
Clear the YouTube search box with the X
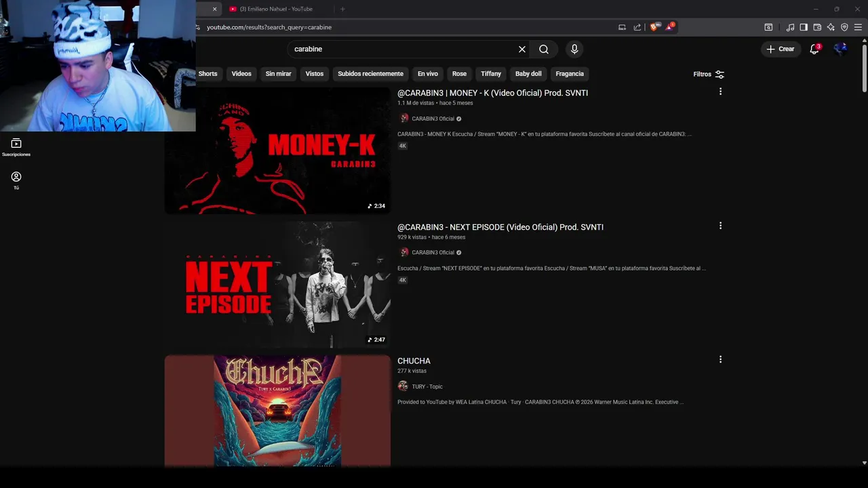(x=522, y=49)
